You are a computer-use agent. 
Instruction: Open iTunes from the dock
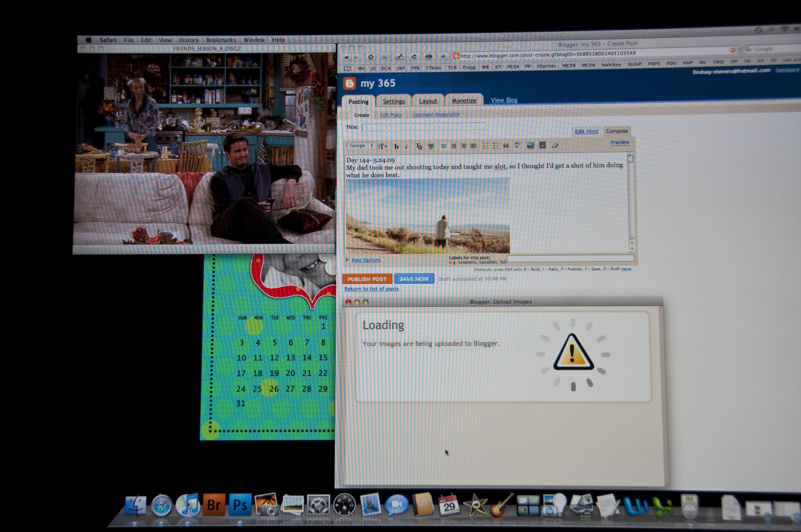click(188, 505)
